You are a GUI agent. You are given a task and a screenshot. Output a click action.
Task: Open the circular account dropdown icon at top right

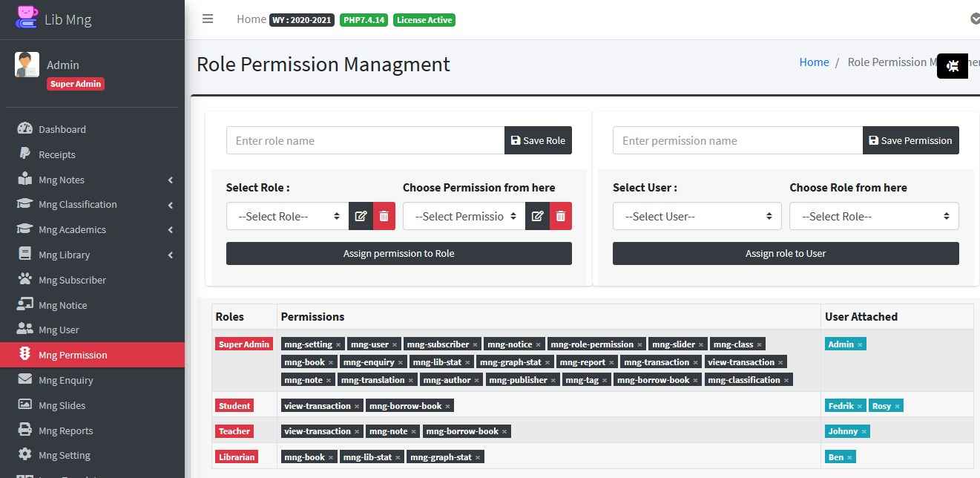(974, 19)
